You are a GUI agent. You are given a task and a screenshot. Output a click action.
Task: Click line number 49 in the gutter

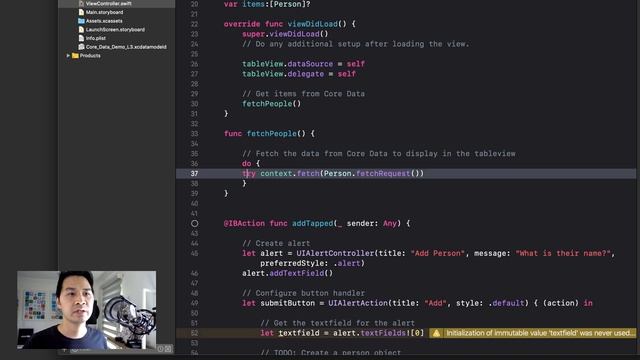point(194,303)
